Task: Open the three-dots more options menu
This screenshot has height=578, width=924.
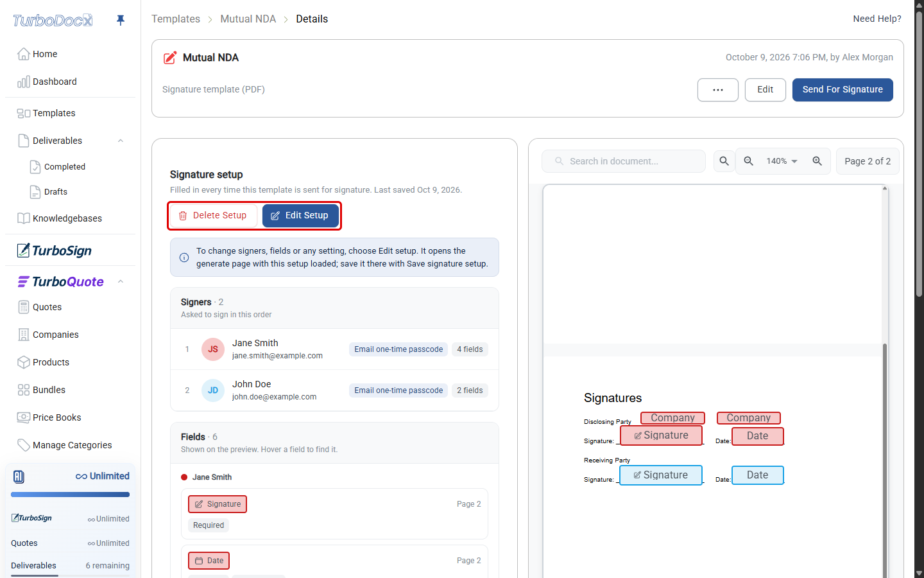Action: (718, 90)
